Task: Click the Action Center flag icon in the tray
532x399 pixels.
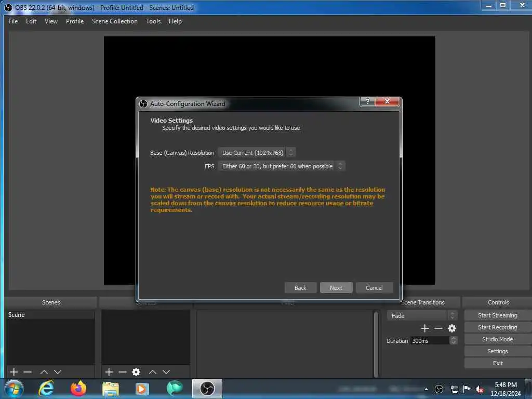Action: pyautogui.click(x=467, y=389)
